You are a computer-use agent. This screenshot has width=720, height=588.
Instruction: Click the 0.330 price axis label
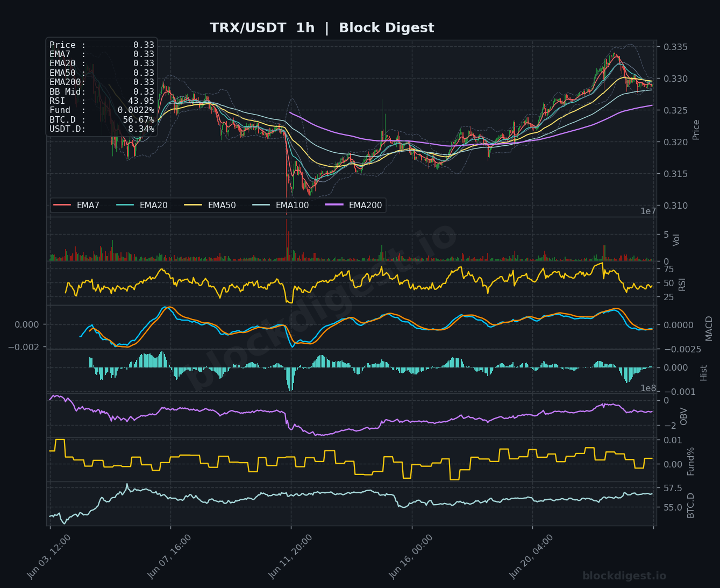676,79
